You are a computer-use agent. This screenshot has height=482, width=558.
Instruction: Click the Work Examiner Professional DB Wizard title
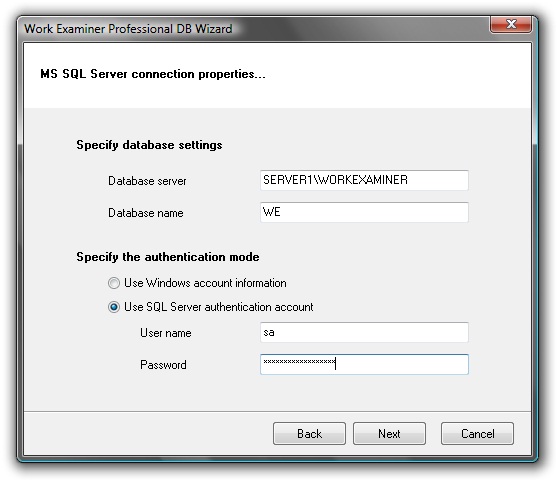pos(128,28)
